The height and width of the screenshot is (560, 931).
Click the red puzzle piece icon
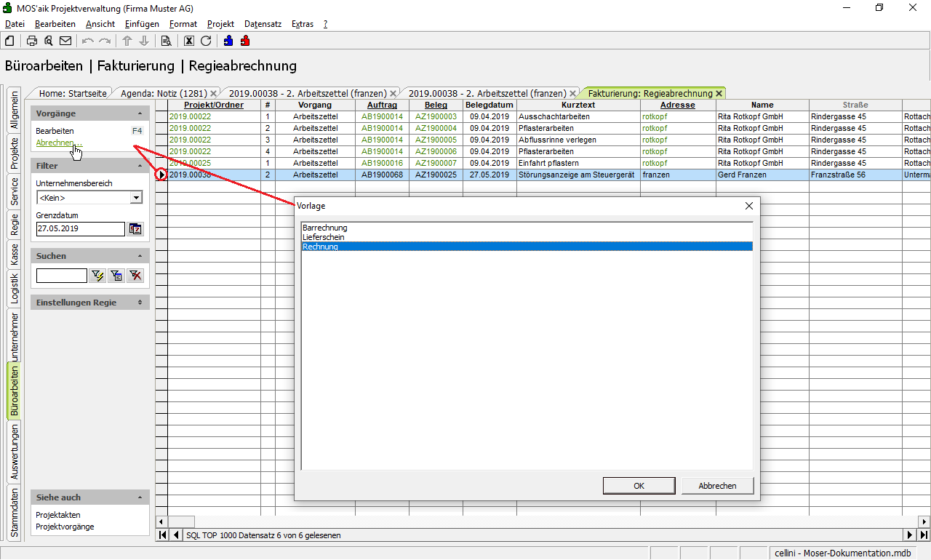245,41
